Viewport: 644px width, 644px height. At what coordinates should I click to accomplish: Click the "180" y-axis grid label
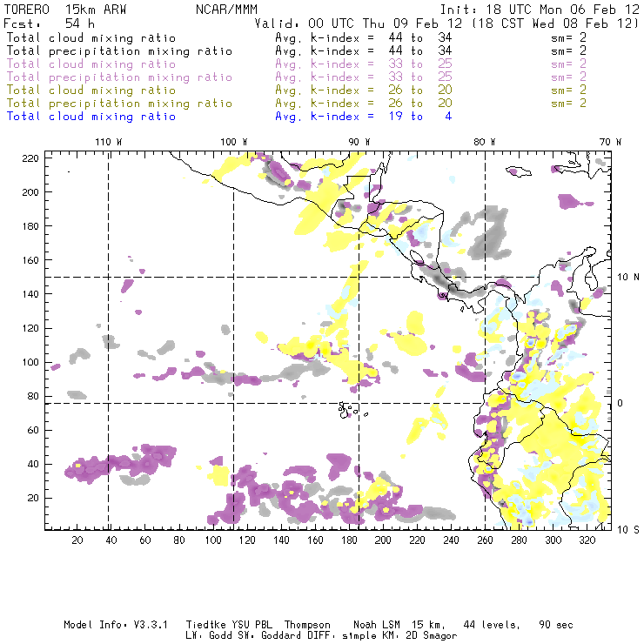click(x=30, y=226)
